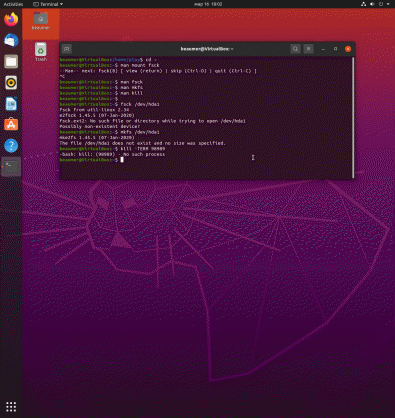Open Firefox from the dock

tap(11, 19)
